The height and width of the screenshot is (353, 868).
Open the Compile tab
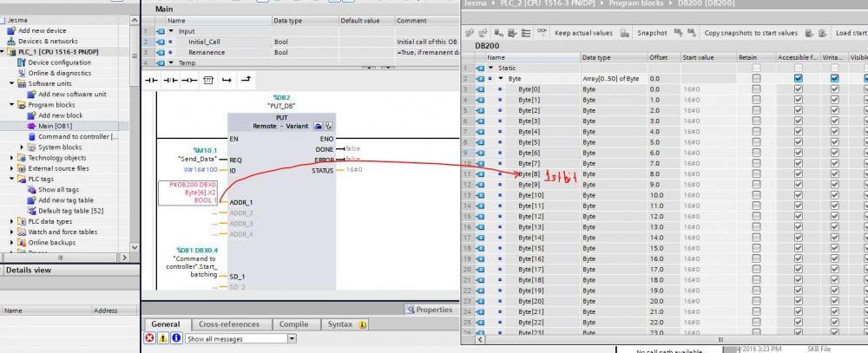293,324
